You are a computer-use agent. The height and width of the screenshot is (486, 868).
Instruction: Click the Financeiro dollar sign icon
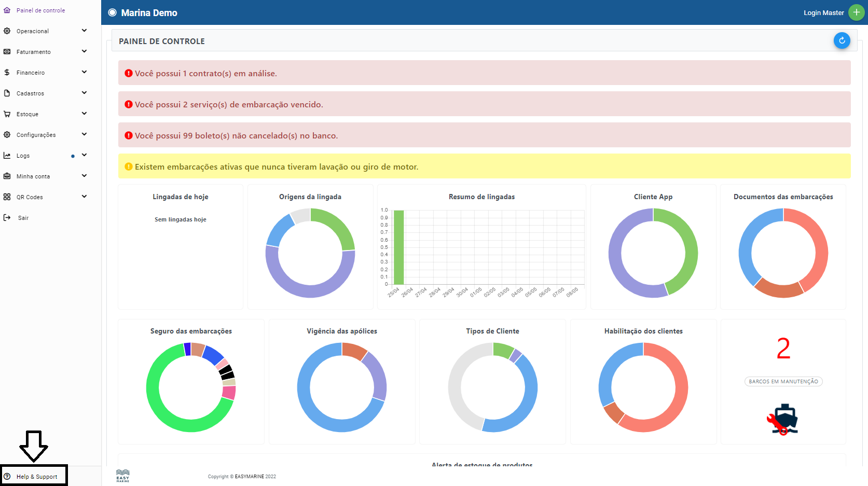point(7,73)
